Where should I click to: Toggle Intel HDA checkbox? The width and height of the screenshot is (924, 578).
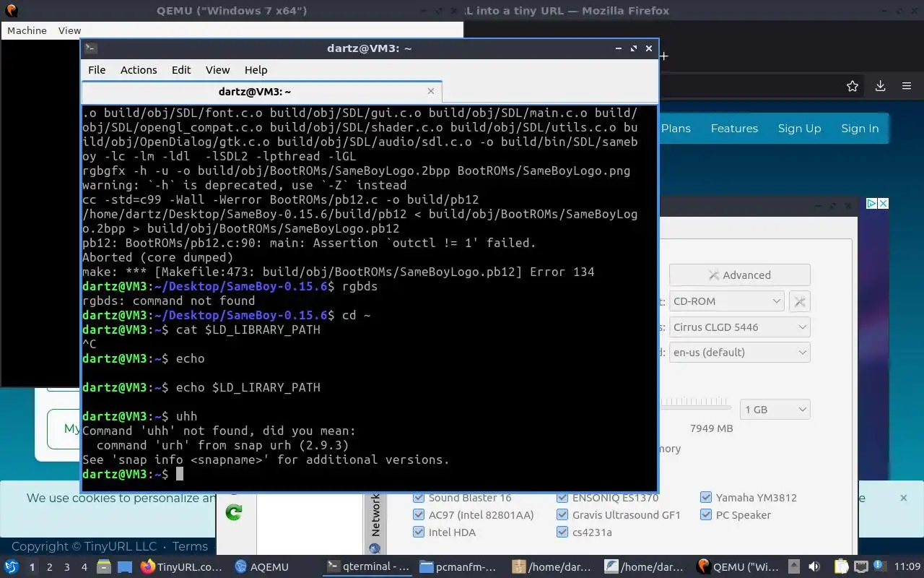[x=418, y=532]
